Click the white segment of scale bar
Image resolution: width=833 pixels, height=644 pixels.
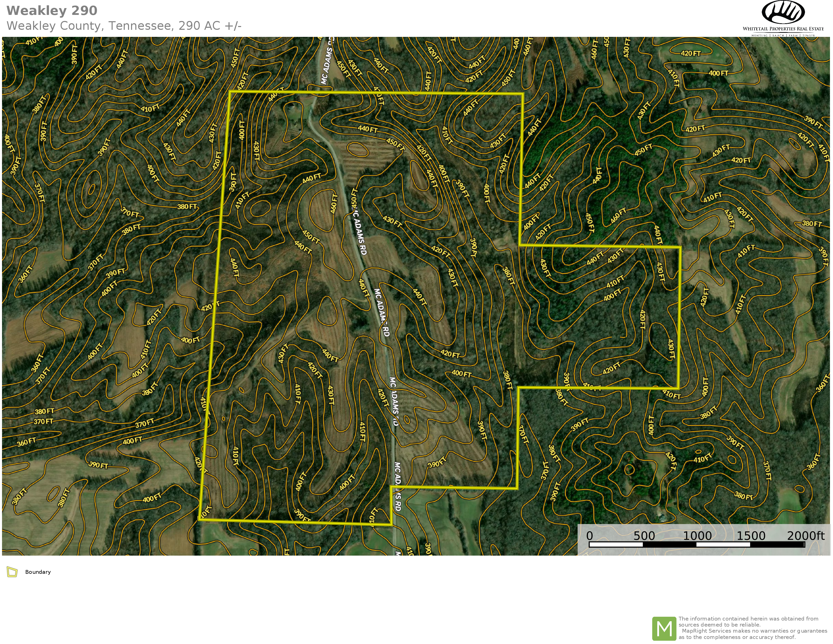pyautogui.click(x=616, y=544)
